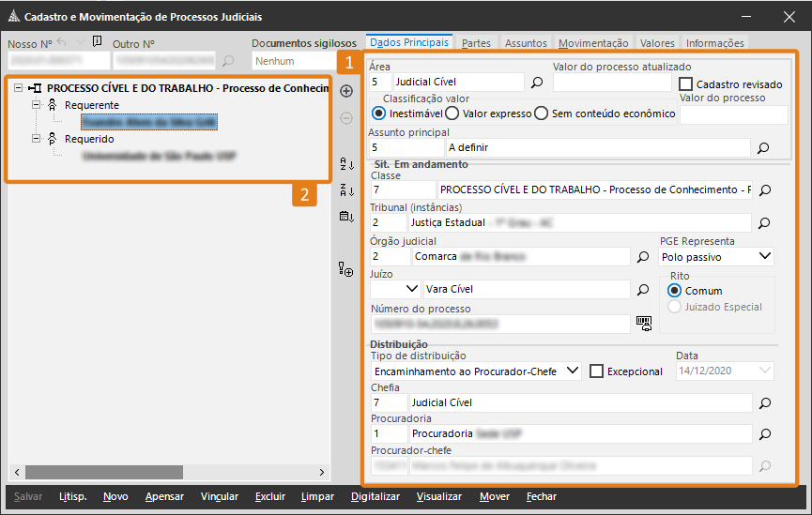The width and height of the screenshot is (812, 515).
Task: Switch to the Movimentação tab
Action: coord(592,43)
